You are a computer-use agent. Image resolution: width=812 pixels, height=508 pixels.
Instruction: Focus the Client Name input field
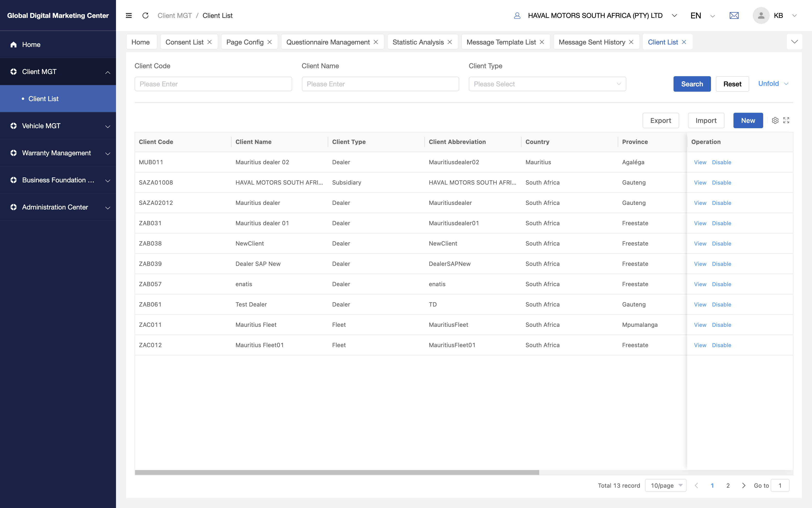click(x=380, y=84)
